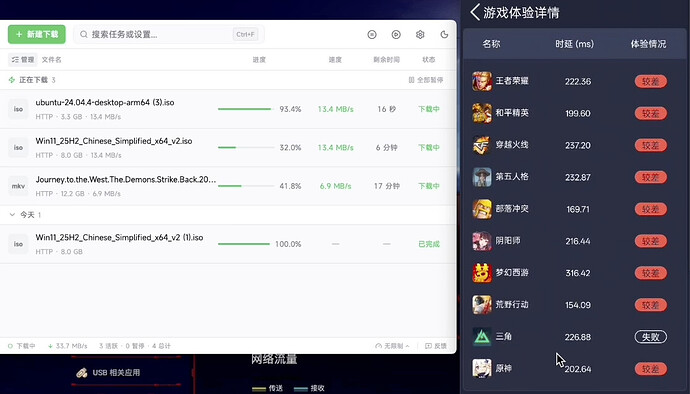Sort by the 进度 column header
690x394 pixels.
pyautogui.click(x=259, y=59)
